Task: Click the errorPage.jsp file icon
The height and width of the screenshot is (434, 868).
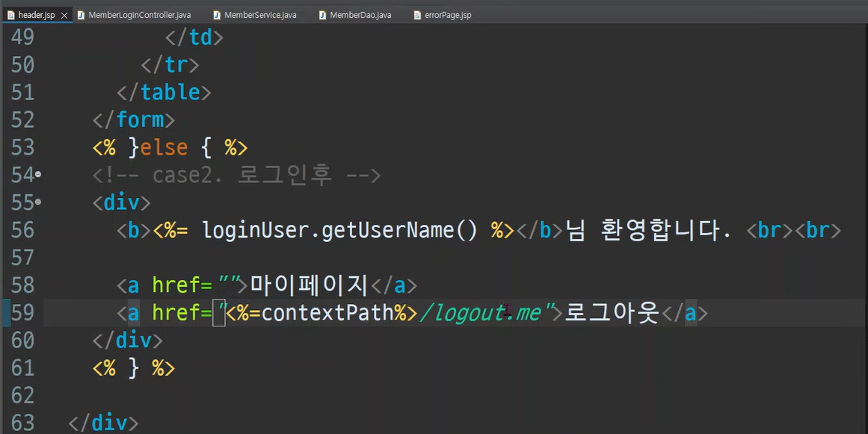Action: 417,15
